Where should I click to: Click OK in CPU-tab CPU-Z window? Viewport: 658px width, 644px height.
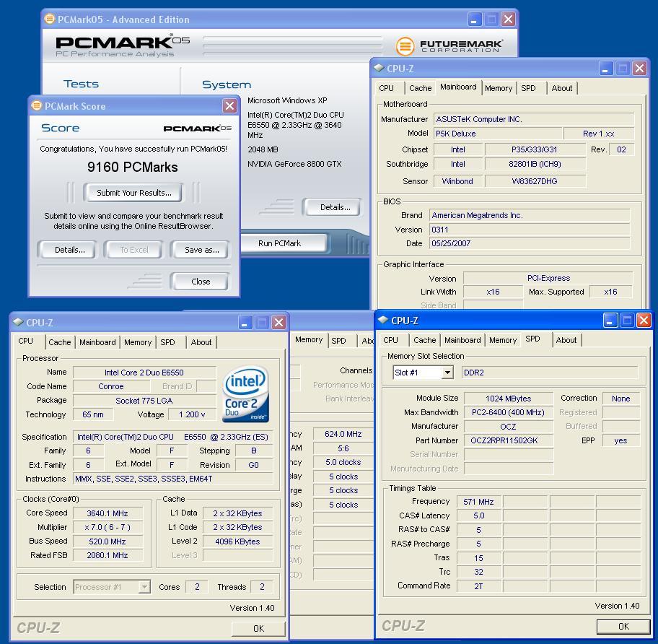258,628
